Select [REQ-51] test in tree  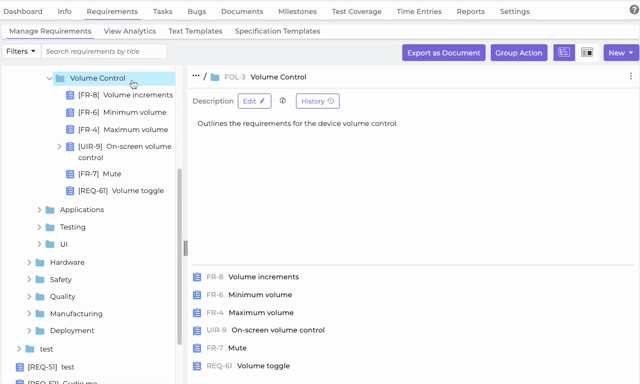click(x=51, y=367)
